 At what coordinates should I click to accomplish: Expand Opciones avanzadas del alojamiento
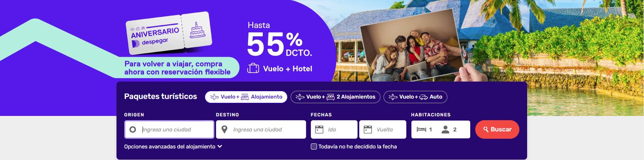click(x=173, y=146)
